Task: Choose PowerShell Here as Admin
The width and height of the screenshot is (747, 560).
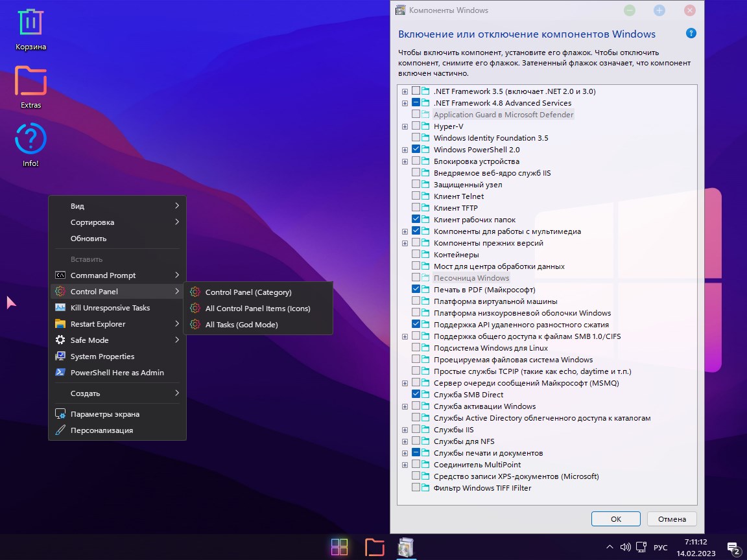Action: click(x=117, y=373)
